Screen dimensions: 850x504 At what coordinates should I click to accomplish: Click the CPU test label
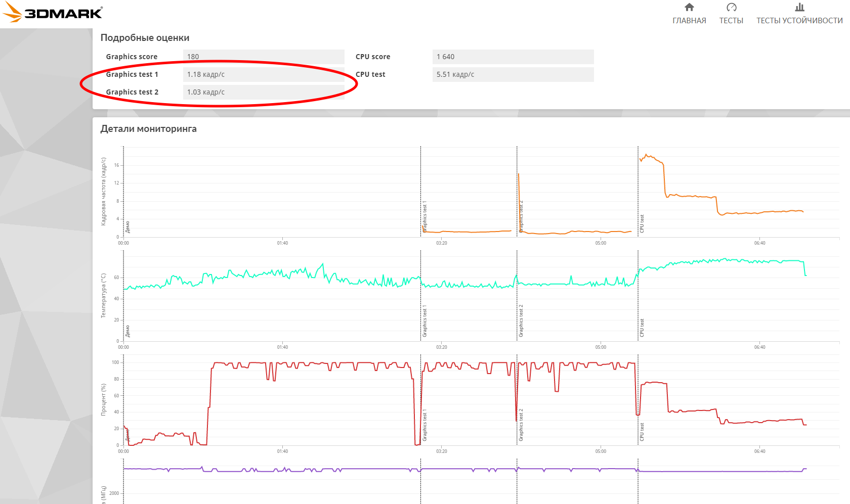370,74
